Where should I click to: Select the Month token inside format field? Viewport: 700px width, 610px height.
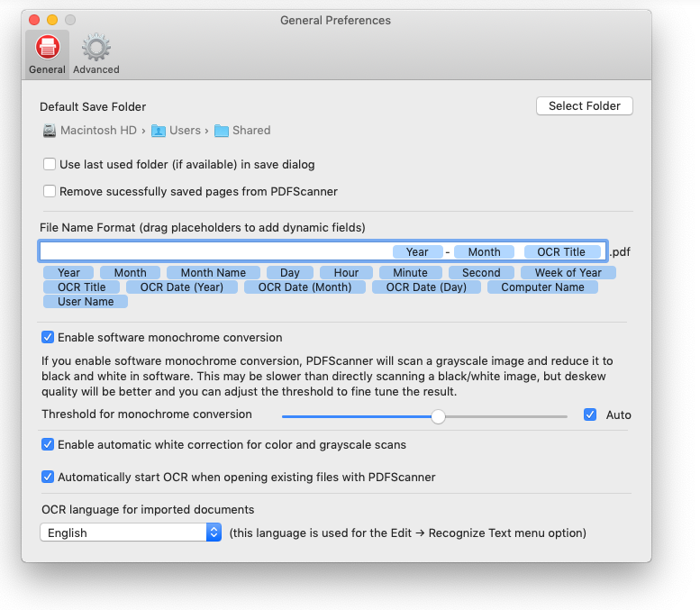(484, 252)
